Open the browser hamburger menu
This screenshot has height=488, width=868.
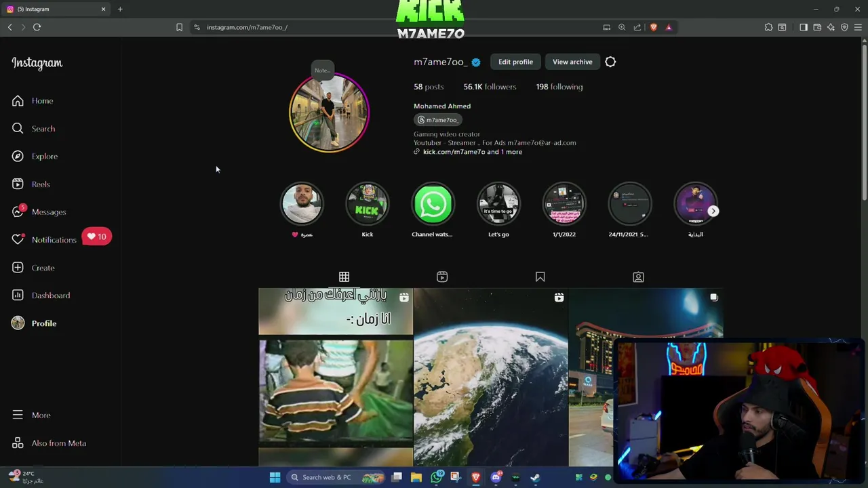pyautogui.click(x=858, y=27)
